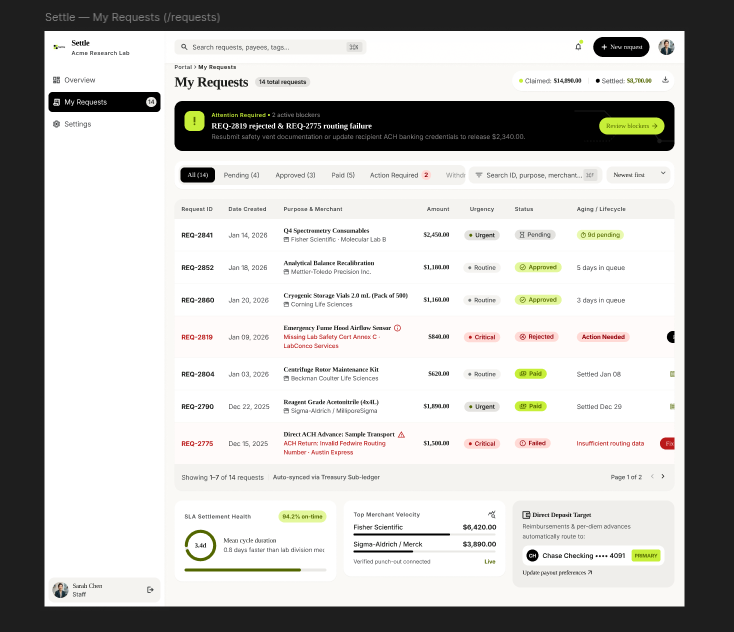Image resolution: width=734 pixels, height=632 pixels.
Task: Click Sarah Chen profile card in sidebar
Action: coord(104,590)
